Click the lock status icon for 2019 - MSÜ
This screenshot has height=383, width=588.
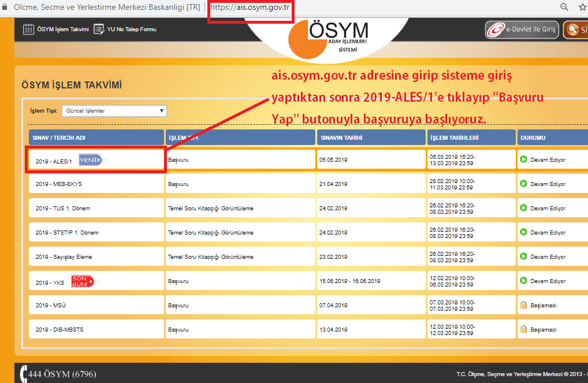point(523,305)
